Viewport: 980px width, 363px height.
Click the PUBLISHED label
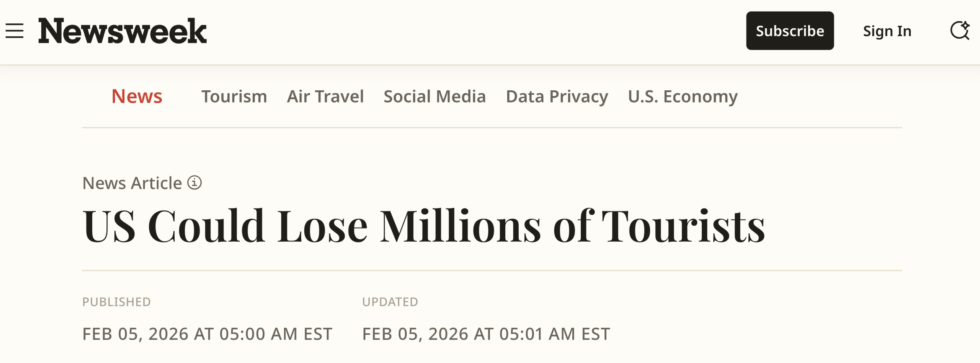tap(116, 302)
